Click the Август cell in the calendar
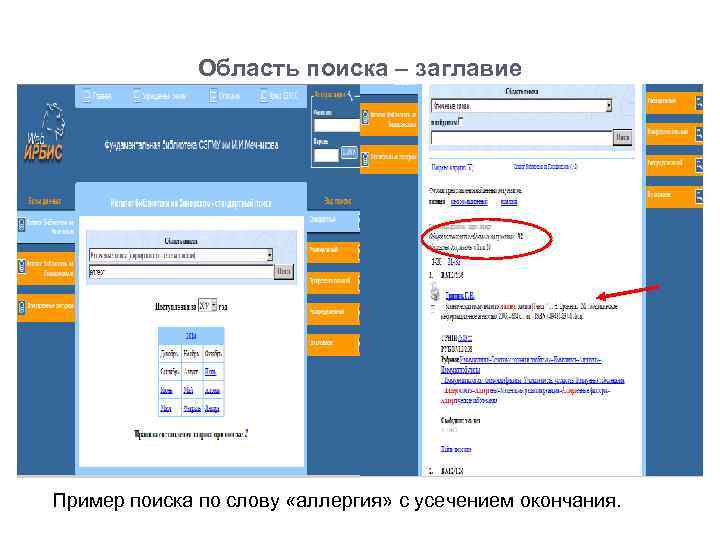The height and width of the screenshot is (540, 720). coord(191,371)
